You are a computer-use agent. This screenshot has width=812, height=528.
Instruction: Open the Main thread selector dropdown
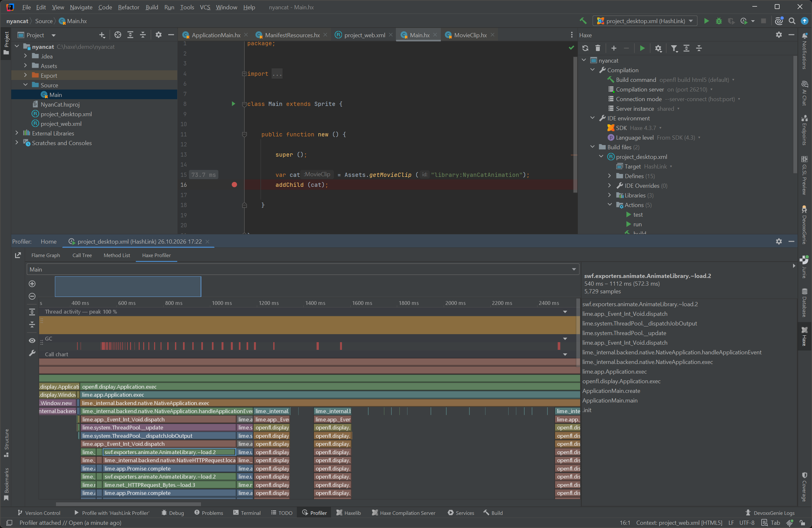pyautogui.click(x=303, y=270)
